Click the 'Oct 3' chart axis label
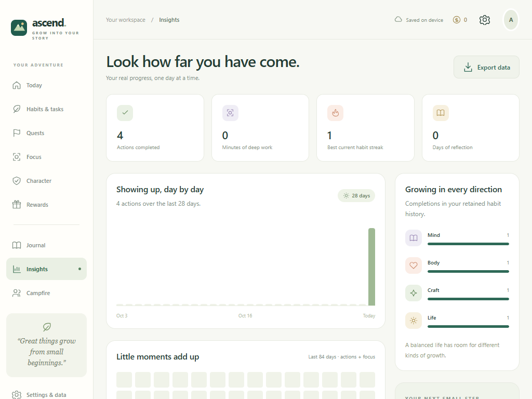532x399 pixels. pos(122,315)
